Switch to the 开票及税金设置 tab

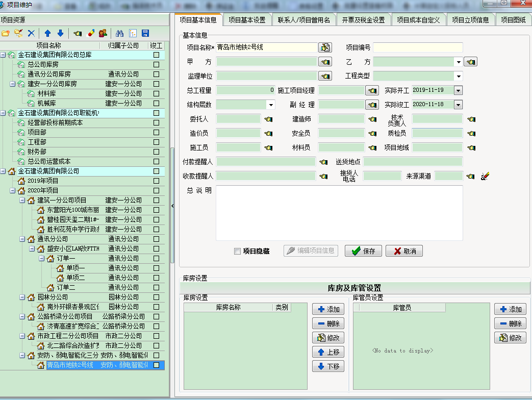[x=363, y=20]
